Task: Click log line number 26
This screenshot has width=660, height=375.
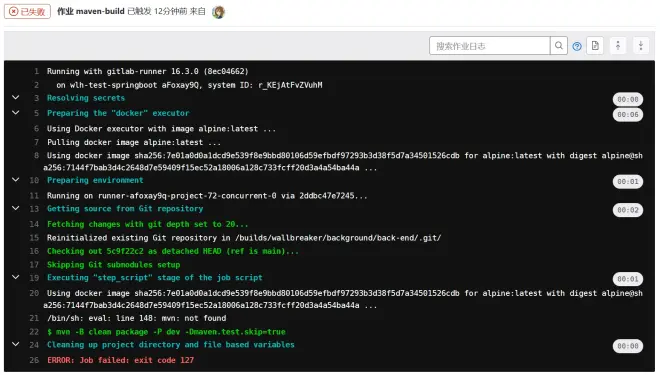Action: tap(34, 360)
